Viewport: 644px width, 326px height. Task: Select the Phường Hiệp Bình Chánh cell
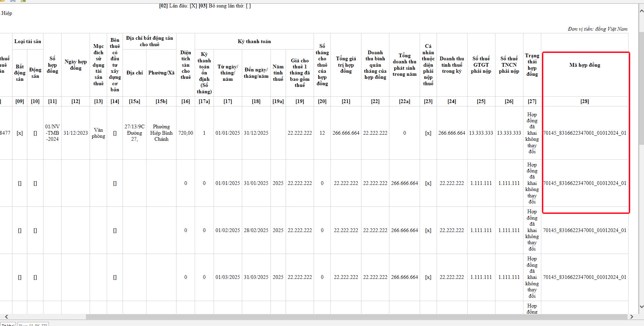click(x=161, y=133)
